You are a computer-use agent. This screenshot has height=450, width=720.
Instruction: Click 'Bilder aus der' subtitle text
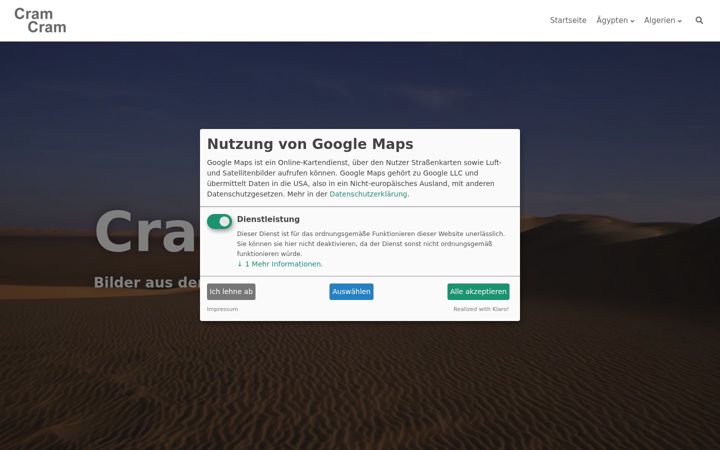click(146, 282)
